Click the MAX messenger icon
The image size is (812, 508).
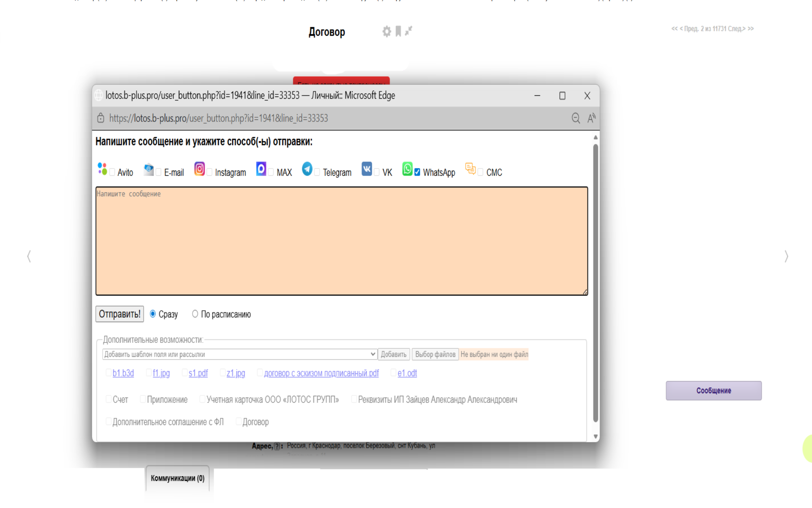(261, 168)
